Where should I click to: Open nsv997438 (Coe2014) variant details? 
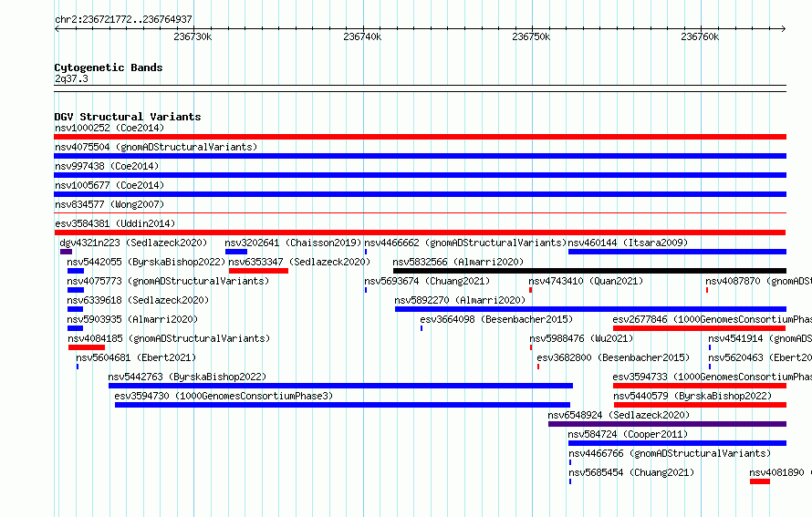107,166
